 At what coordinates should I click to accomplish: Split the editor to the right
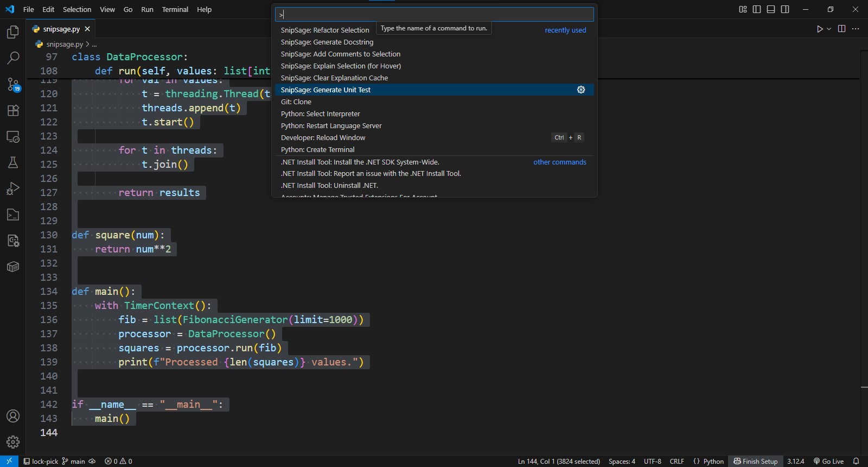point(841,29)
